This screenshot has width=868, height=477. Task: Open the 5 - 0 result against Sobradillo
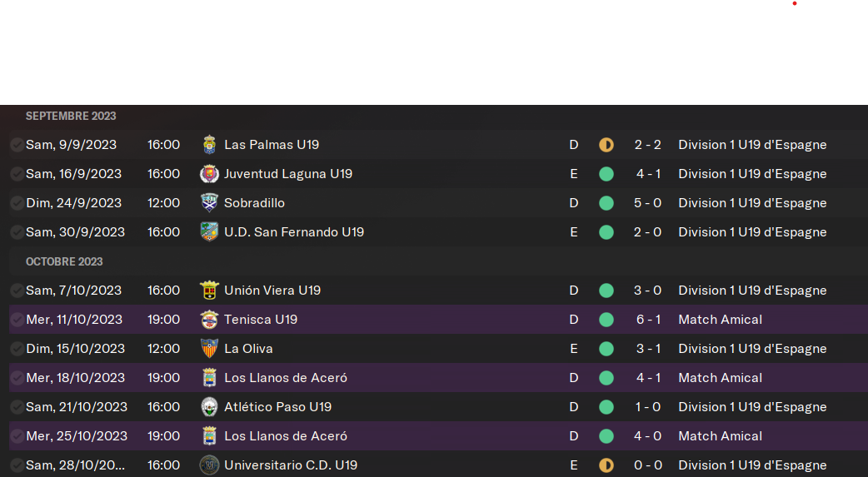648,203
